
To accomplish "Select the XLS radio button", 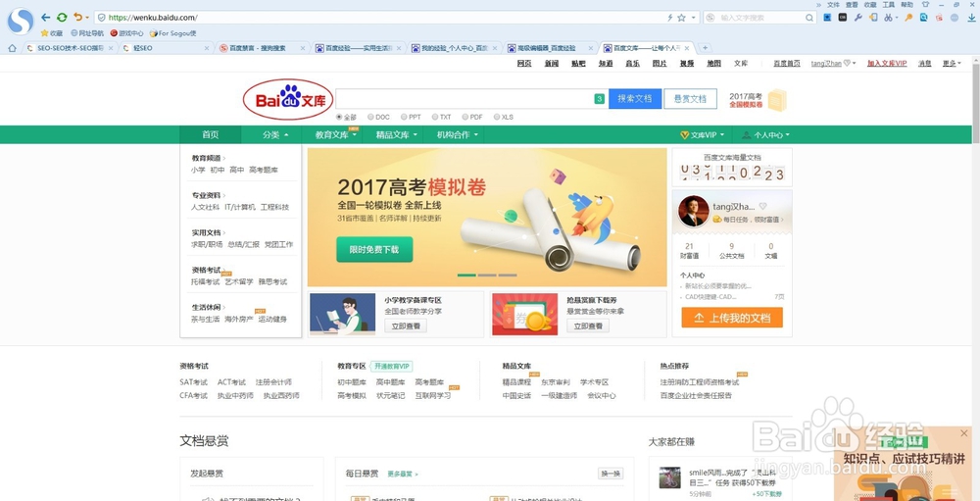I will pos(496,117).
